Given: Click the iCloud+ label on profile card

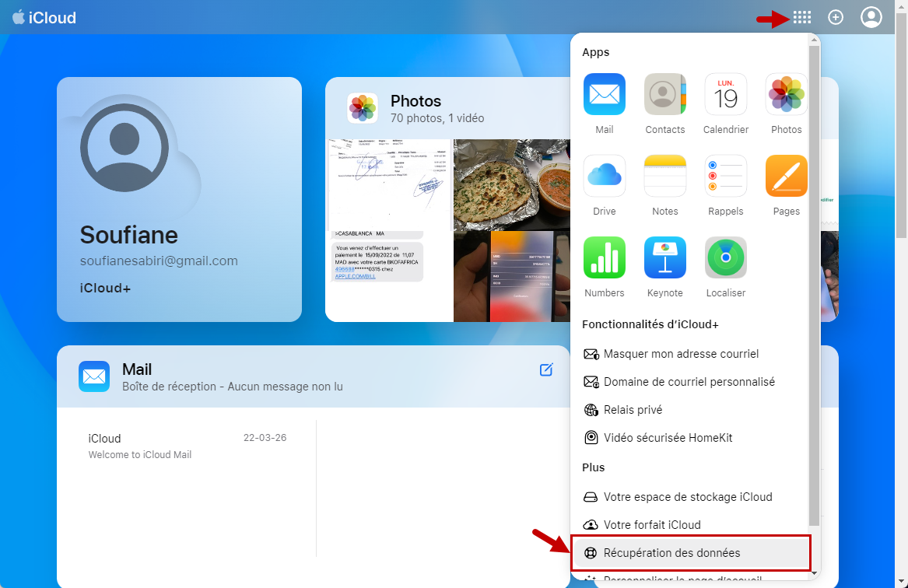Looking at the screenshot, I should click(x=105, y=288).
